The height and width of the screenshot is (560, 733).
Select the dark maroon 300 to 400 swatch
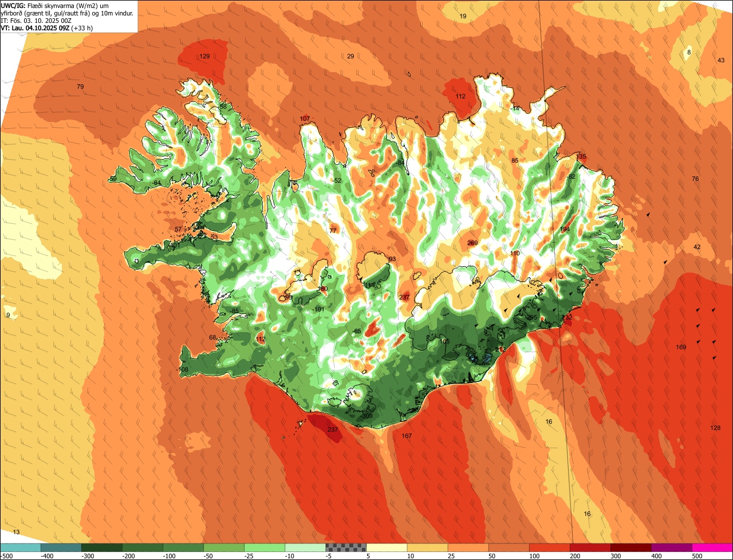click(x=631, y=547)
